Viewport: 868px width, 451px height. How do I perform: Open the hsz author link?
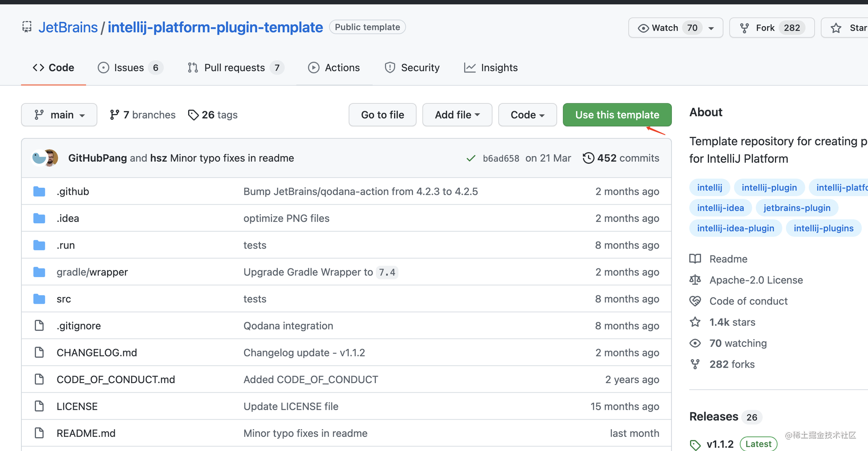tap(158, 158)
